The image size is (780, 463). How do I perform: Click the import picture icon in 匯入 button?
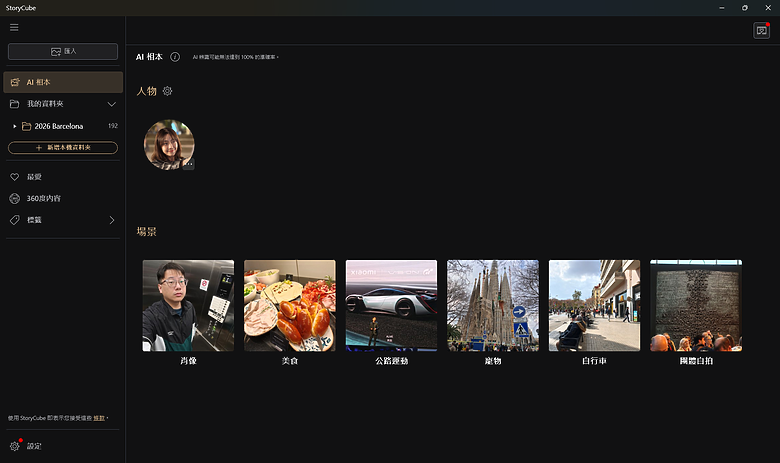pos(56,51)
